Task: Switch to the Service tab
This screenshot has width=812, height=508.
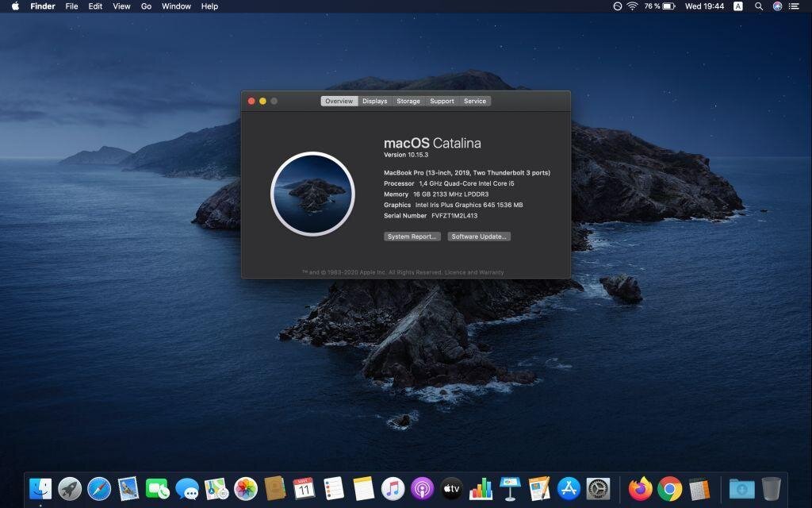Action: (475, 101)
